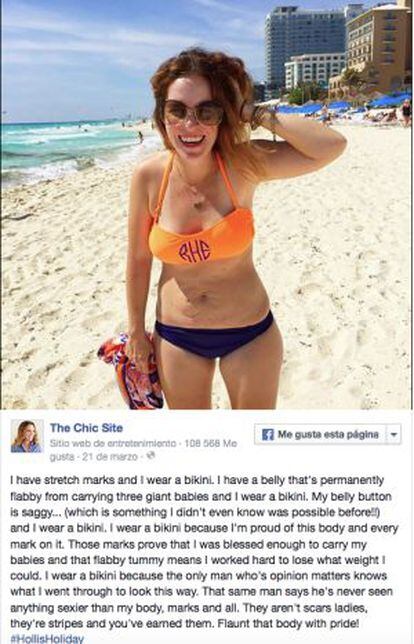Viewport: 414px width, 644px height.
Task: Click the 'Me gusta esta página' button
Action: point(320,434)
